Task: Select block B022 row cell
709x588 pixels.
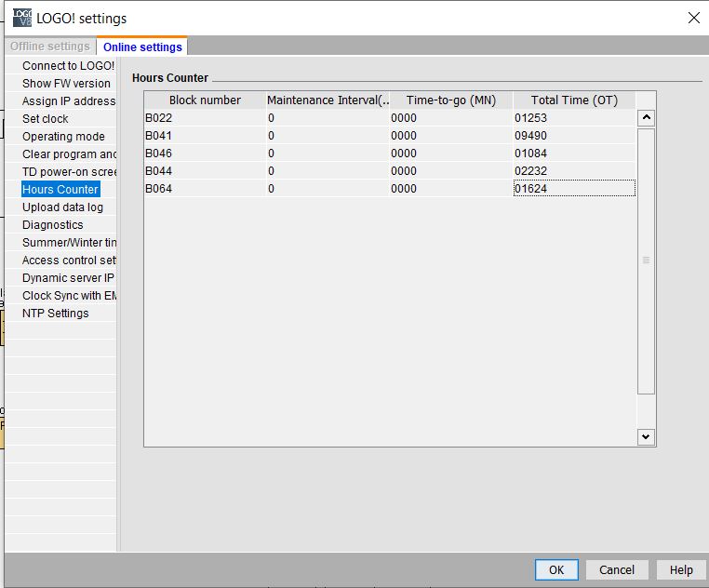Action: click(x=205, y=118)
